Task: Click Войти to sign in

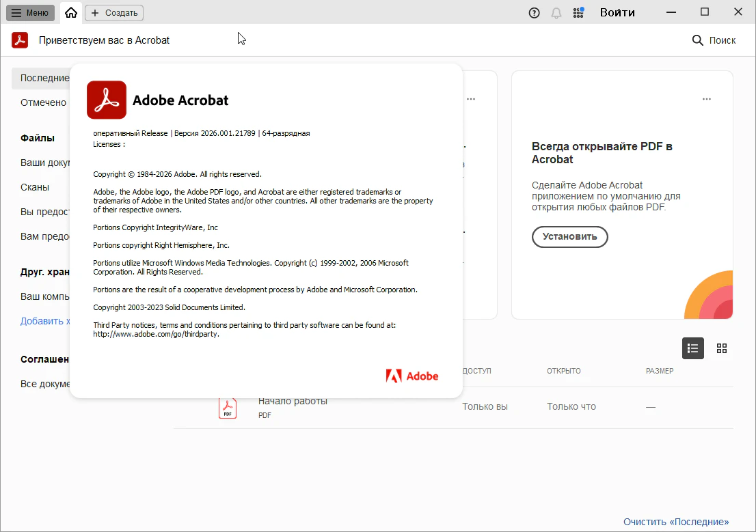Action: [617, 12]
